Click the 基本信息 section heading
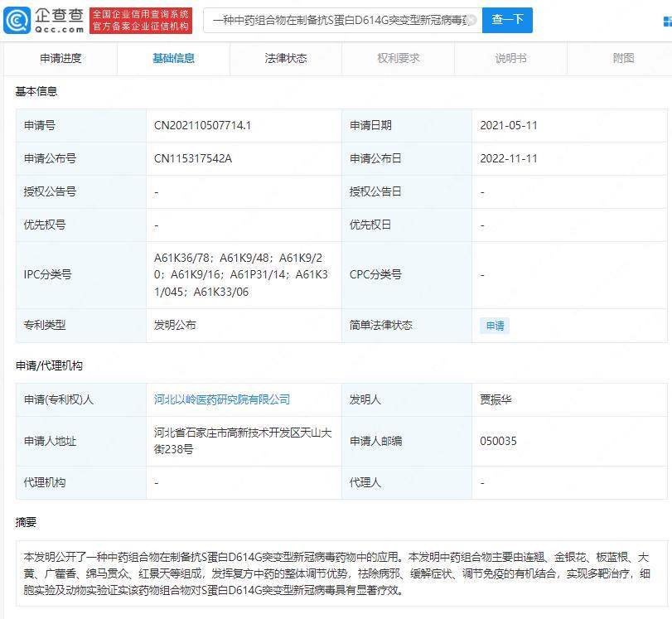Image resolution: width=672 pixels, height=619 pixels. pos(36,91)
